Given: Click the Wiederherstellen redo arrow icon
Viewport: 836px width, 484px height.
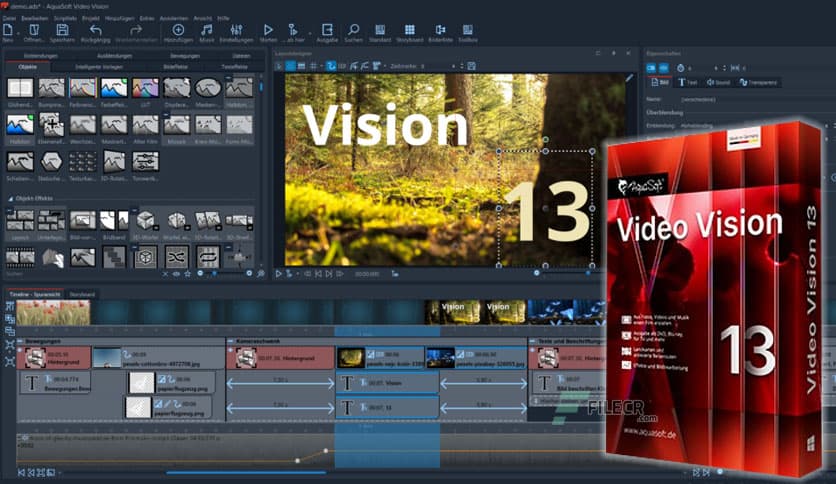Looking at the screenshot, I should pyautogui.click(x=136, y=32).
